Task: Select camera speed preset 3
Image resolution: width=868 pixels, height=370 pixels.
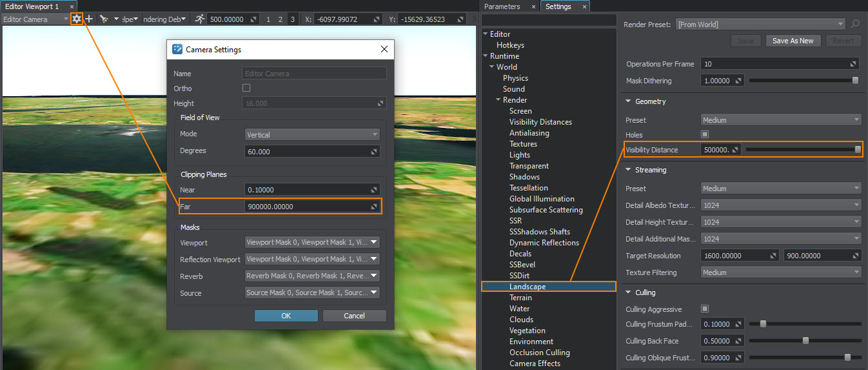Action: click(x=292, y=19)
